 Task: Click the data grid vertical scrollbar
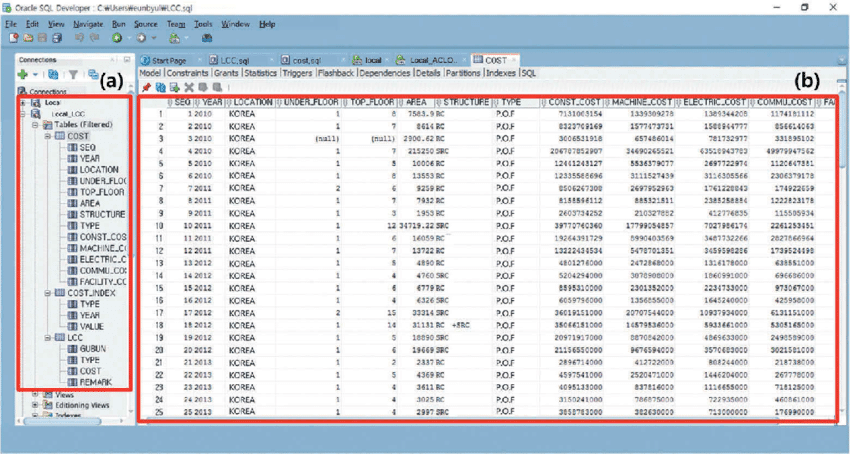point(842,130)
